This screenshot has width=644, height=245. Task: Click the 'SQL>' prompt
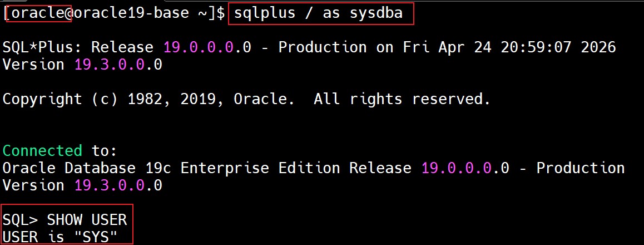pos(20,220)
